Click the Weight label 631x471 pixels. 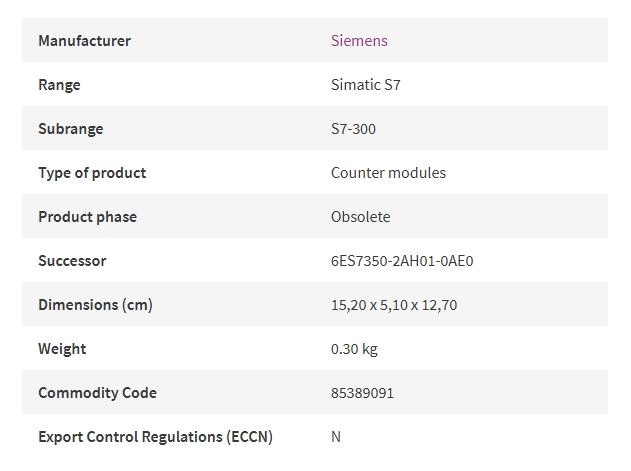coord(62,349)
